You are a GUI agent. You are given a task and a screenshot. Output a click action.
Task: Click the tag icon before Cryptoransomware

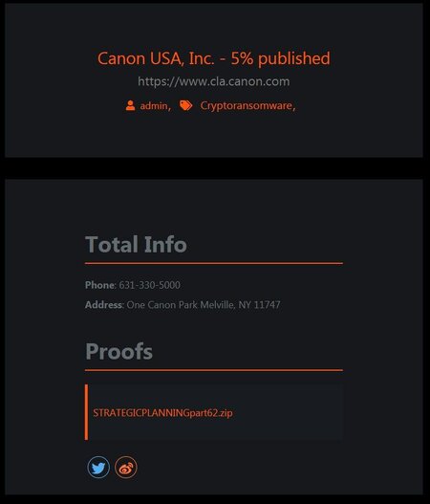[x=185, y=105]
